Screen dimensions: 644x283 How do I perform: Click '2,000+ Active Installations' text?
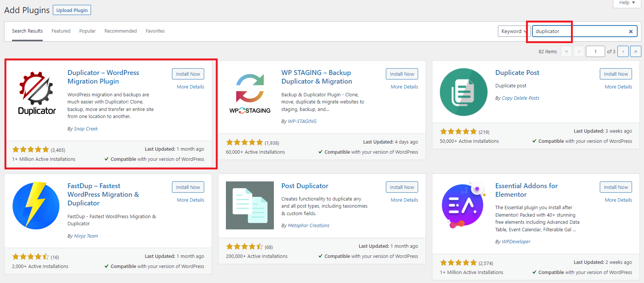point(40,267)
